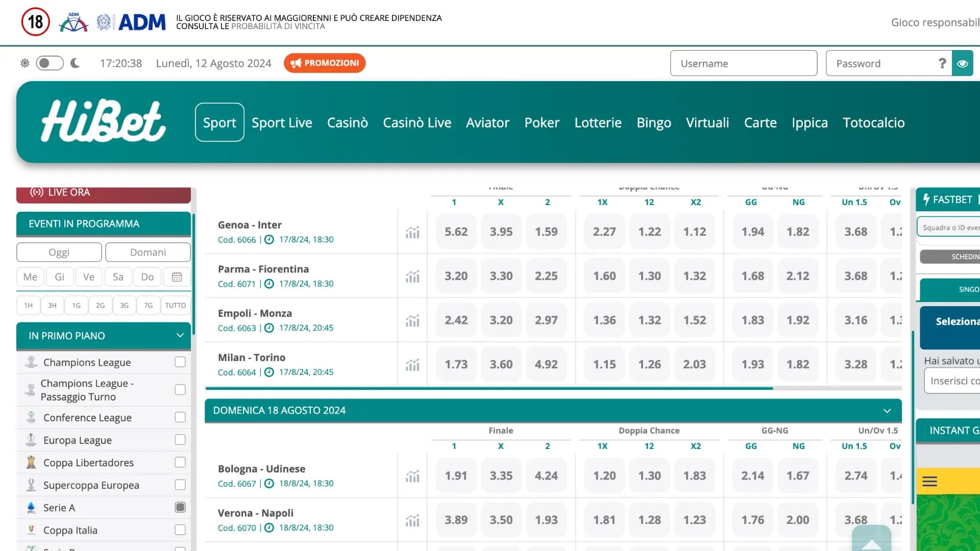Image resolution: width=980 pixels, height=551 pixels.
Task: Toggle the dark mode switch
Action: point(50,63)
